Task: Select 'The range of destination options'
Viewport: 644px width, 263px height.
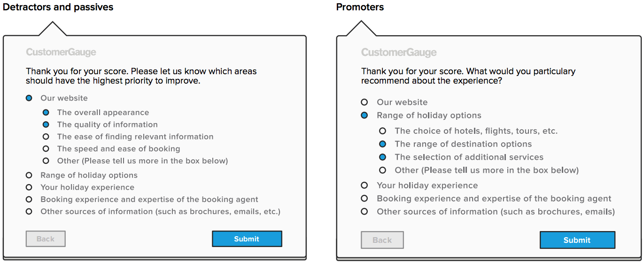Action: coord(382,144)
